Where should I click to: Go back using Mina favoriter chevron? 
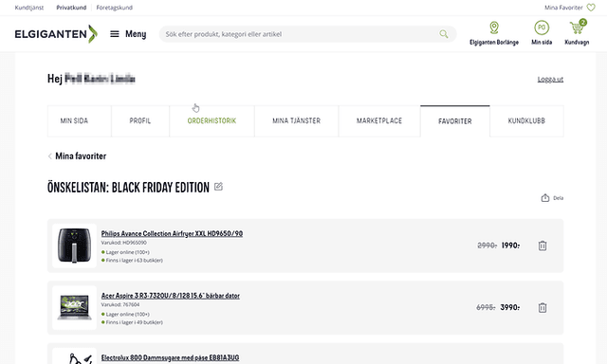(x=50, y=156)
